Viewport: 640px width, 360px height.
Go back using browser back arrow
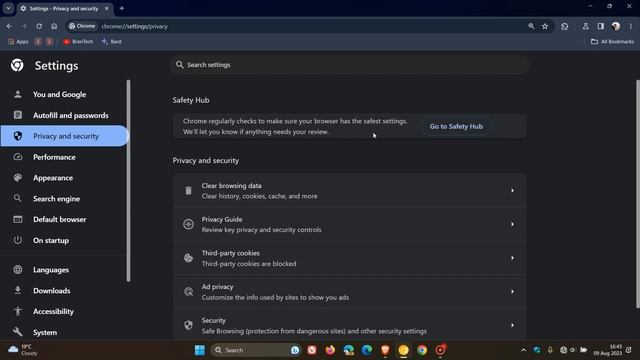(x=9, y=26)
